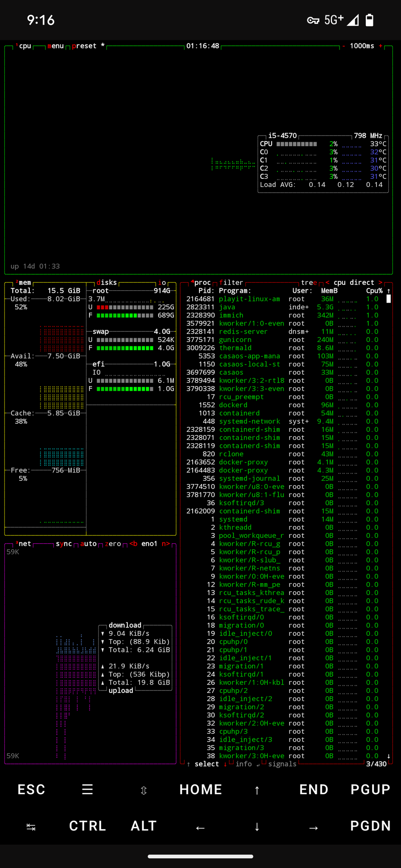Switch to previous network interface (b)
The width and height of the screenshot is (401, 868).
(133, 543)
